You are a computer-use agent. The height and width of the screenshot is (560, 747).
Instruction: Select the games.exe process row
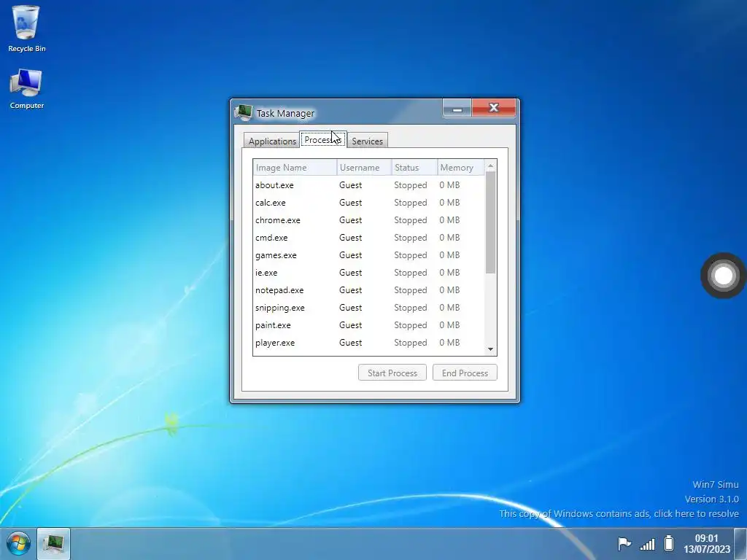pyautogui.click(x=368, y=255)
